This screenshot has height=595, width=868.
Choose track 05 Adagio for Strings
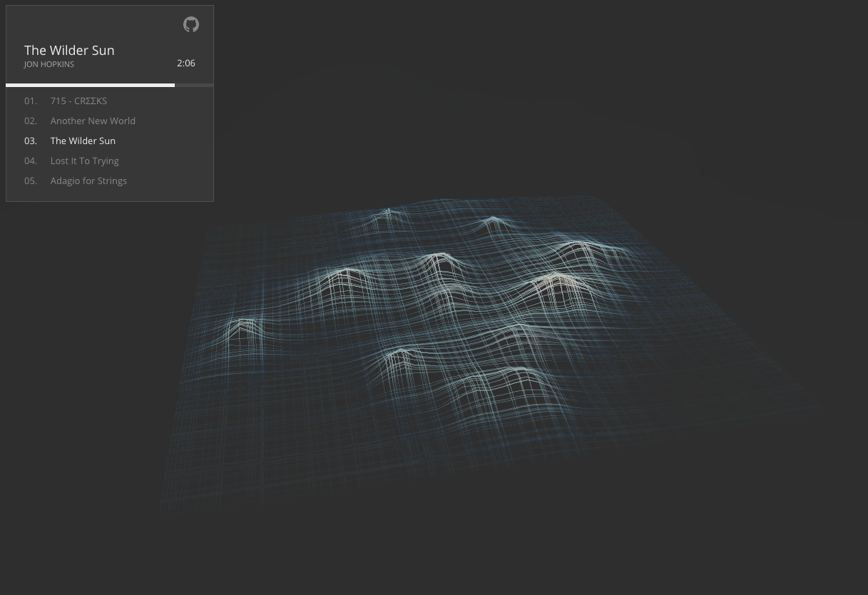[x=110, y=180]
